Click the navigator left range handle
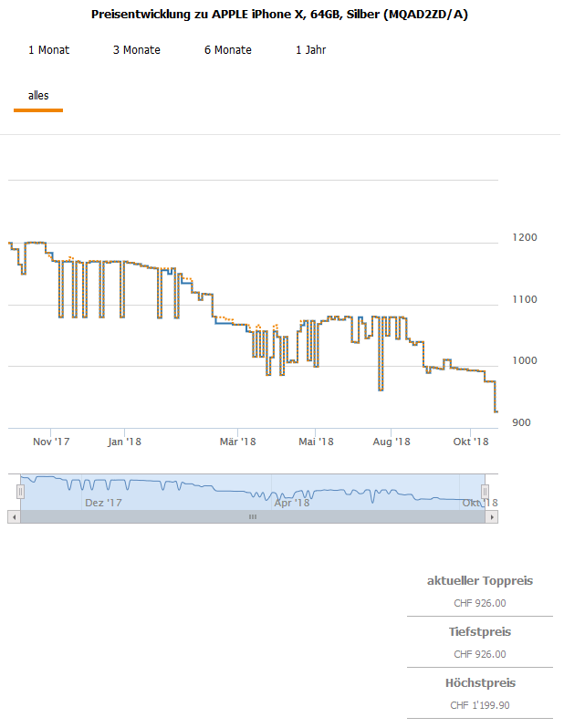564x728 pixels. [20, 492]
